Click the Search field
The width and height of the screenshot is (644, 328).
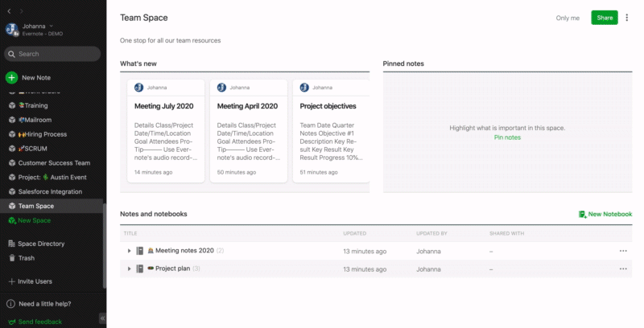click(x=52, y=54)
